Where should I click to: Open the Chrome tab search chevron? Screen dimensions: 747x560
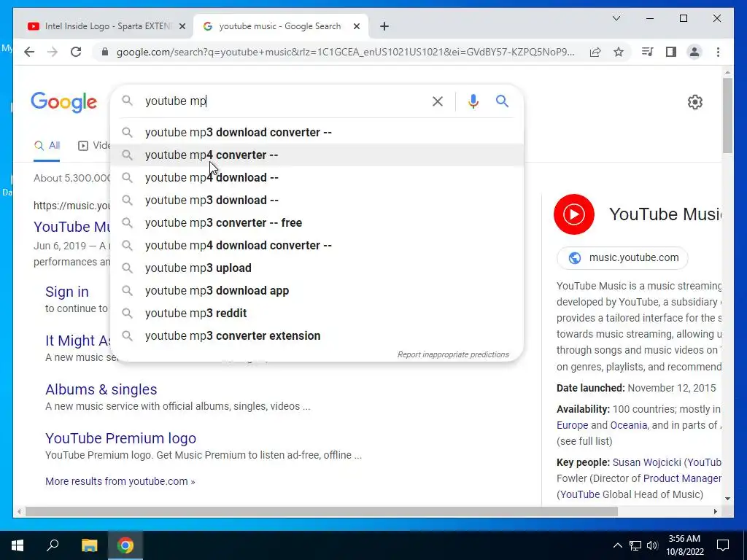[616, 18]
